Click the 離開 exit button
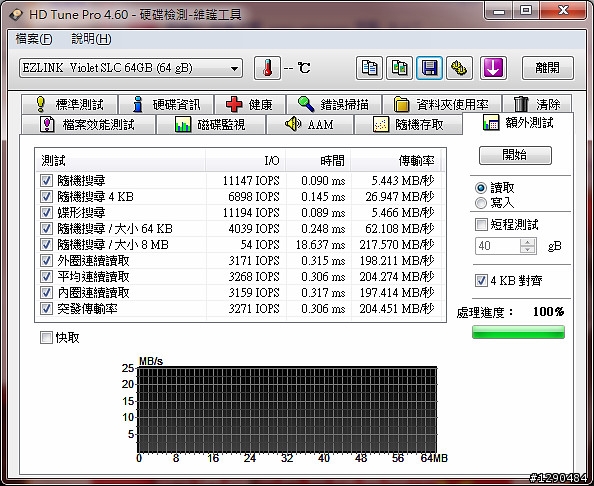This screenshot has height=486, width=594. pyautogui.click(x=547, y=68)
